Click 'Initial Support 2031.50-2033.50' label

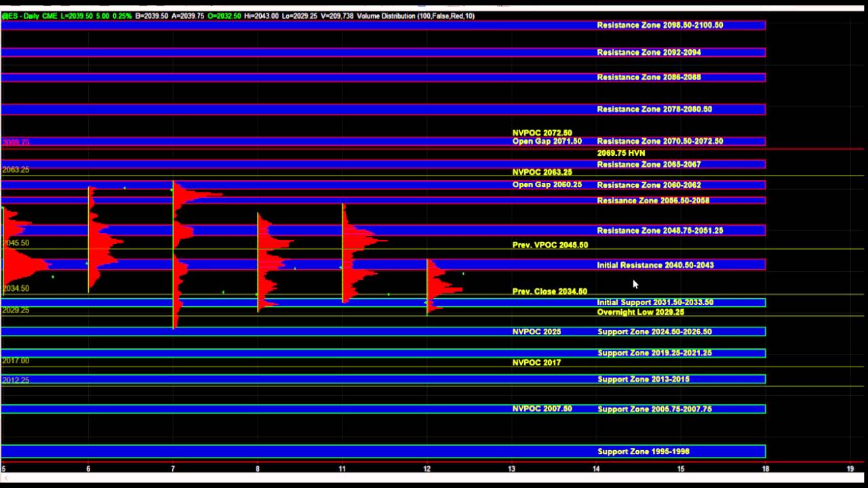click(655, 302)
